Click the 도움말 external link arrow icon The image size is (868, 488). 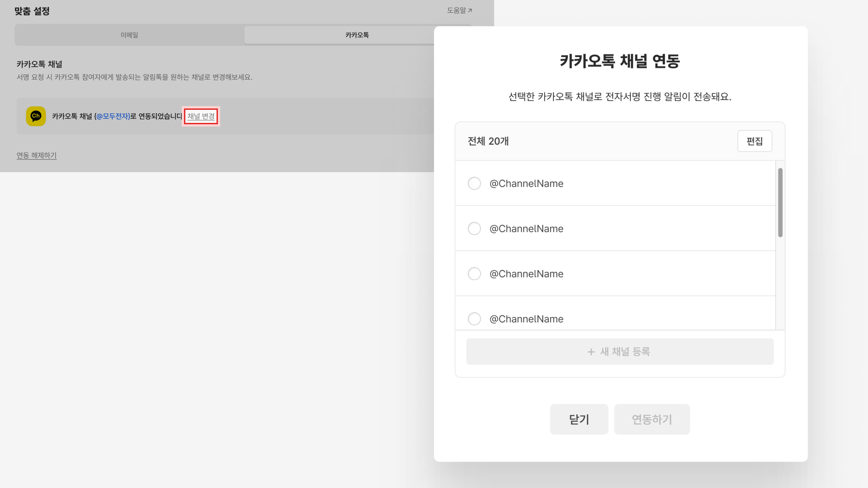tap(470, 11)
